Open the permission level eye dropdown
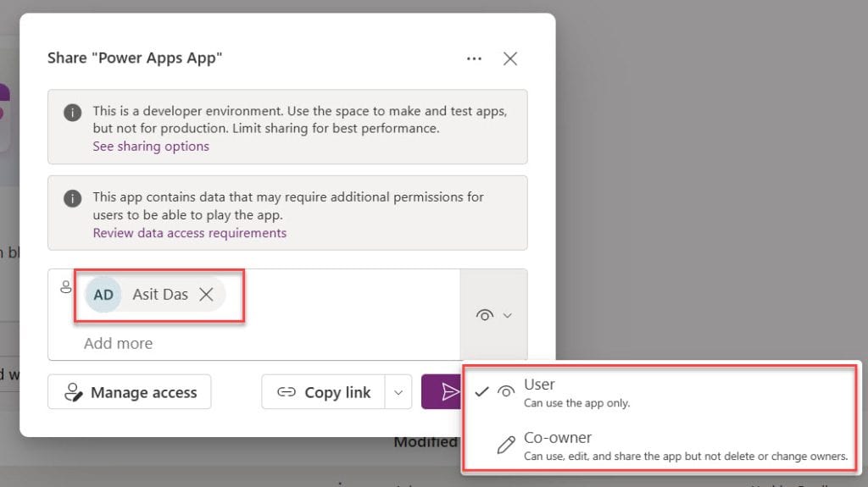Screen dimensions: 868x487 (493, 315)
